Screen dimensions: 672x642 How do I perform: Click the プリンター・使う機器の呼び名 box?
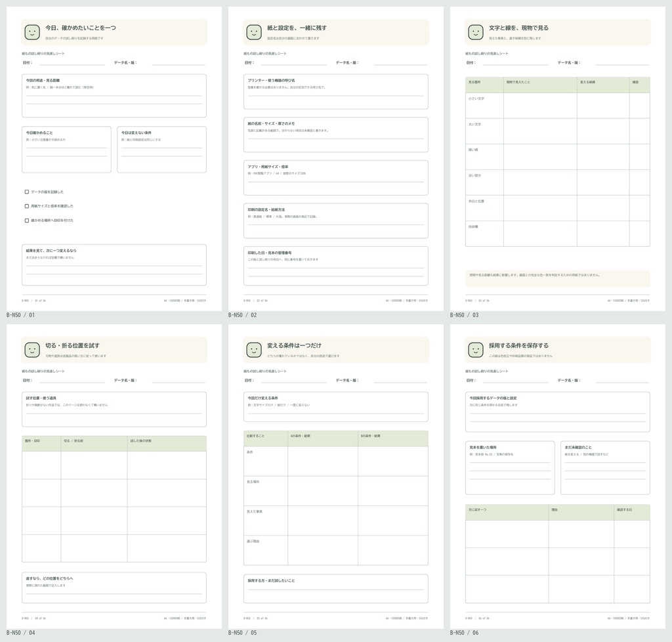pos(335,92)
